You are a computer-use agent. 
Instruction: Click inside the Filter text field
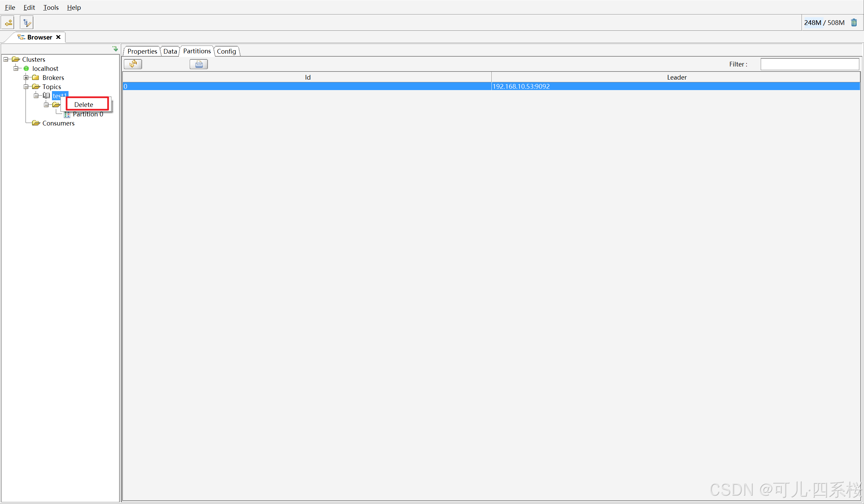pos(809,64)
